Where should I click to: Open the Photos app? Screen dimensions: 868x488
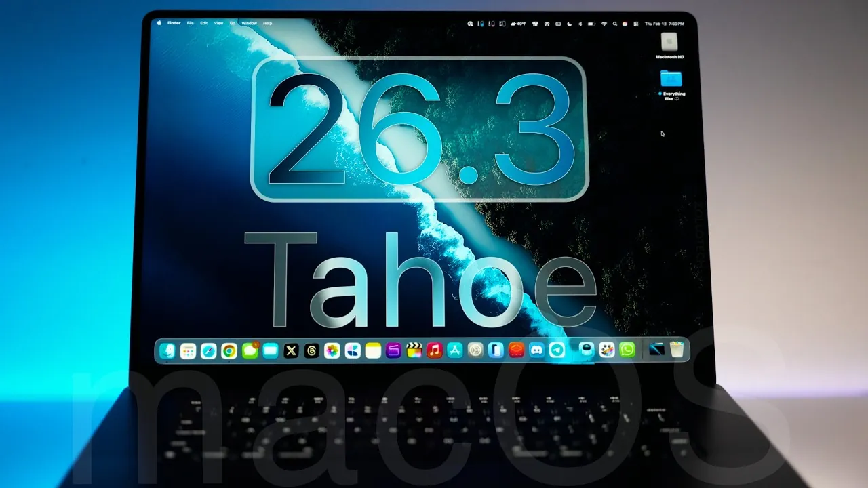(x=332, y=351)
